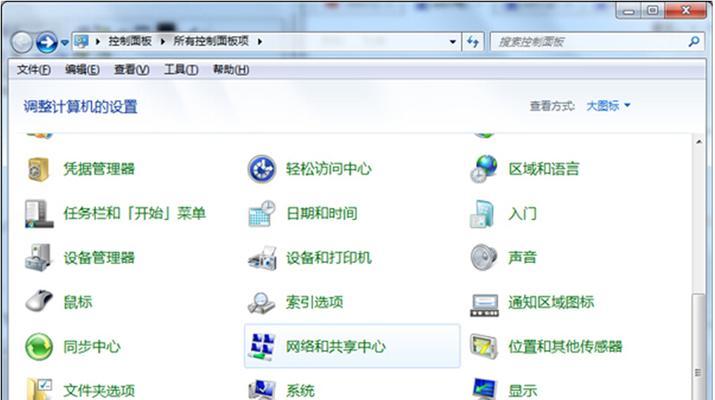Open the 声音 link

pyautogui.click(x=523, y=258)
